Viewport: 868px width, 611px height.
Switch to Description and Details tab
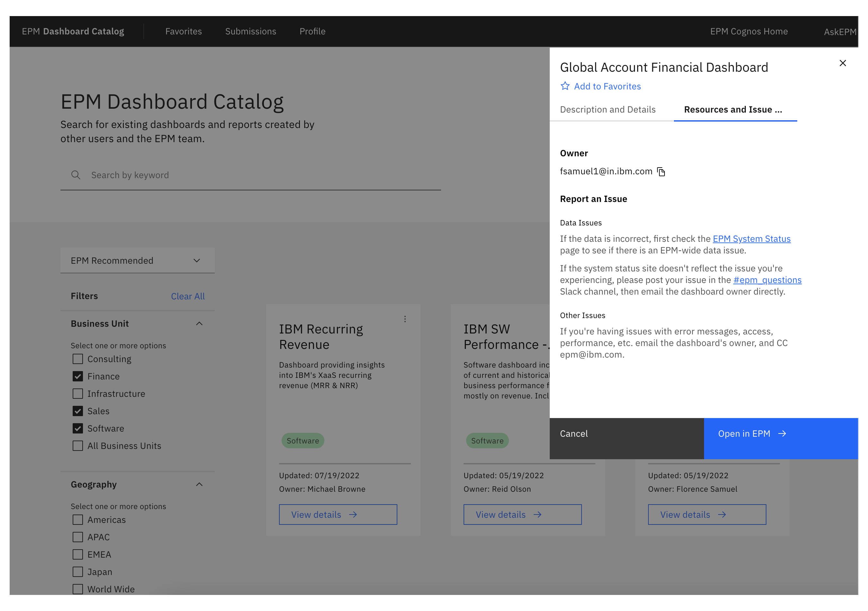pyautogui.click(x=608, y=110)
